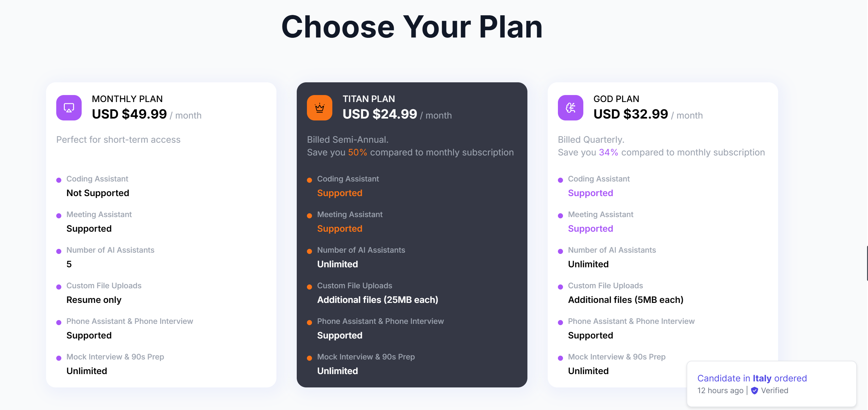Click the God Plan brain icon

[570, 108]
